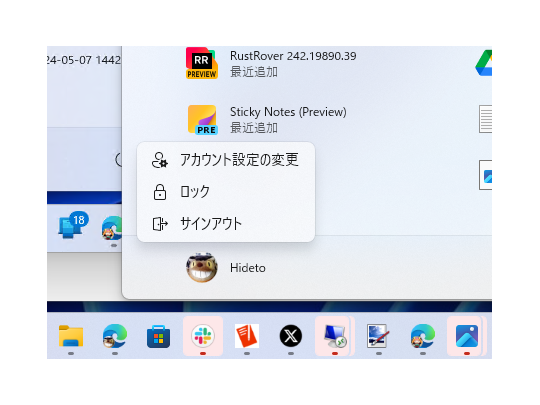Choose ロック to lock the PC

click(x=226, y=192)
